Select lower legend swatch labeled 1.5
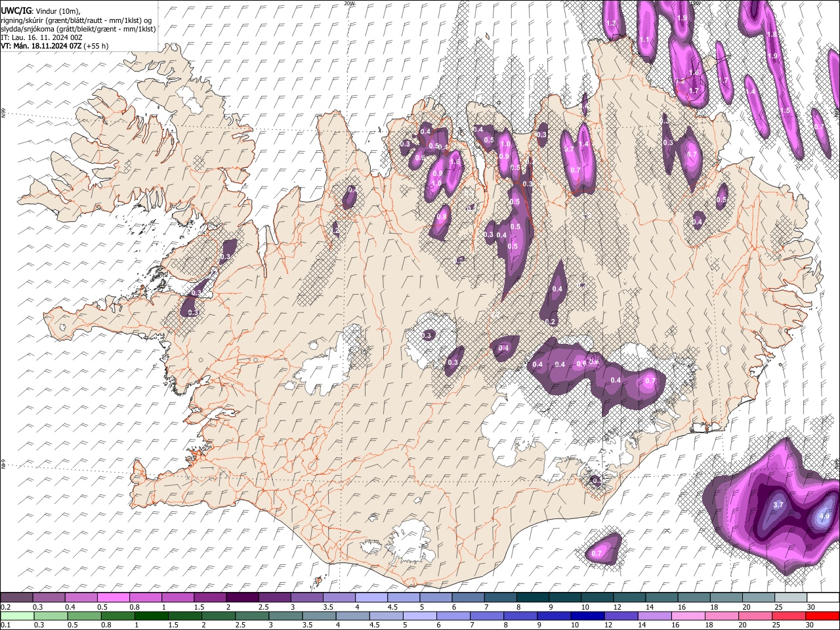This screenshot has width=840, height=630. click(185, 616)
